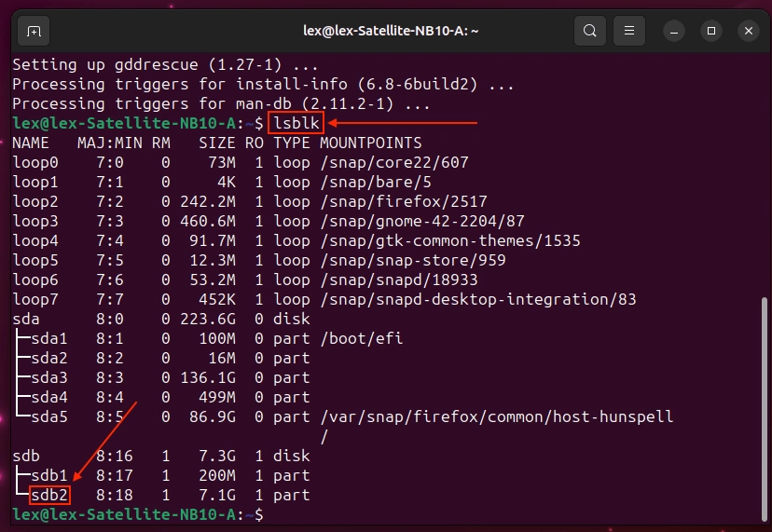Click the sda3 partition entry

click(x=49, y=377)
